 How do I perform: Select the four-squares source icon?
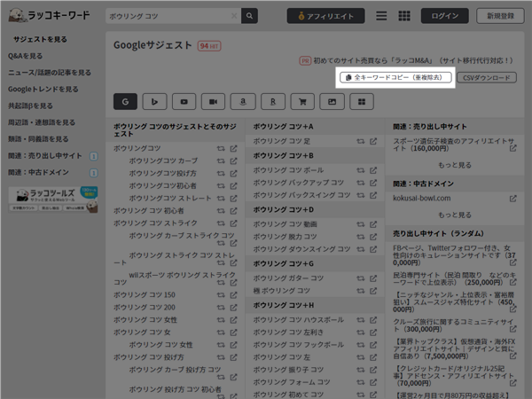tap(362, 101)
